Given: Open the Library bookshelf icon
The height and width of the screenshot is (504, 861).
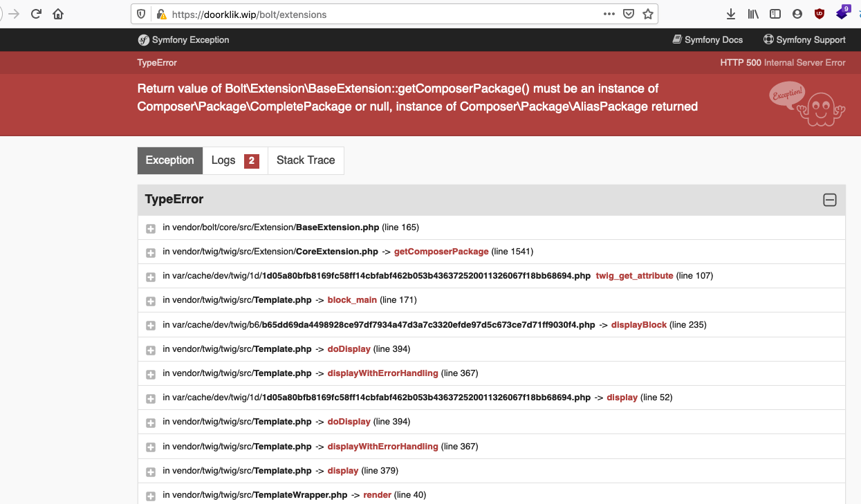Looking at the screenshot, I should 753,14.
